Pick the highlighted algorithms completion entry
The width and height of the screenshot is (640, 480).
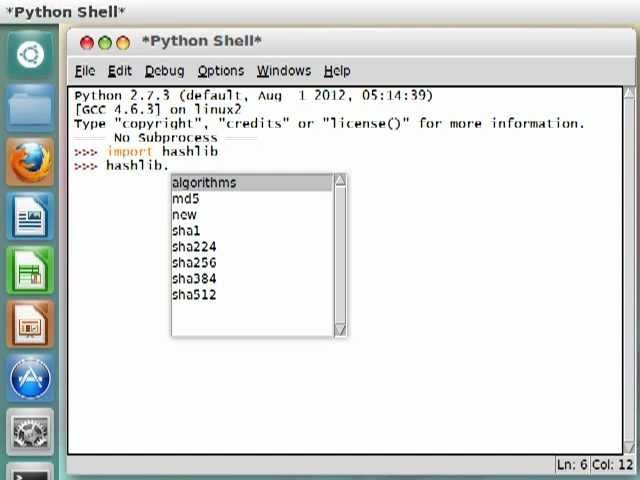click(204, 183)
